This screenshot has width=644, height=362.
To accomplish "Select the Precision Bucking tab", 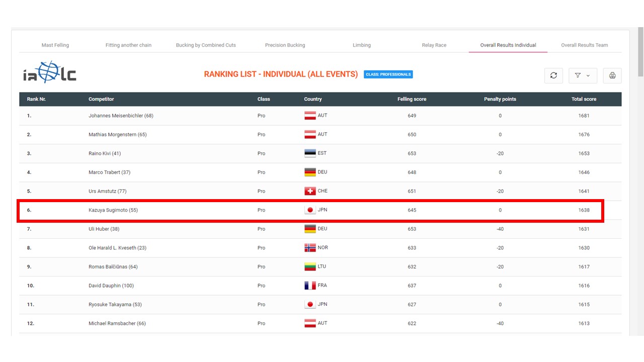I will click(285, 45).
